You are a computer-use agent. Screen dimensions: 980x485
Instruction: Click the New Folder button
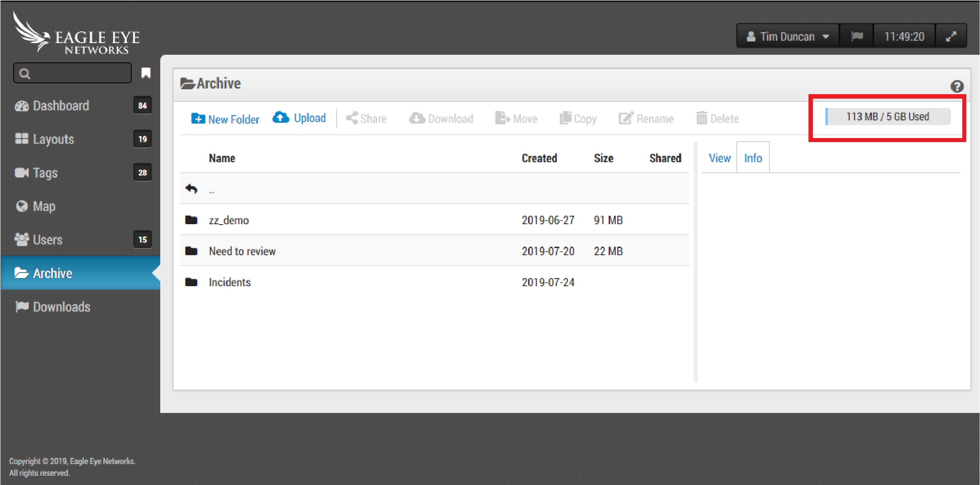click(x=225, y=119)
